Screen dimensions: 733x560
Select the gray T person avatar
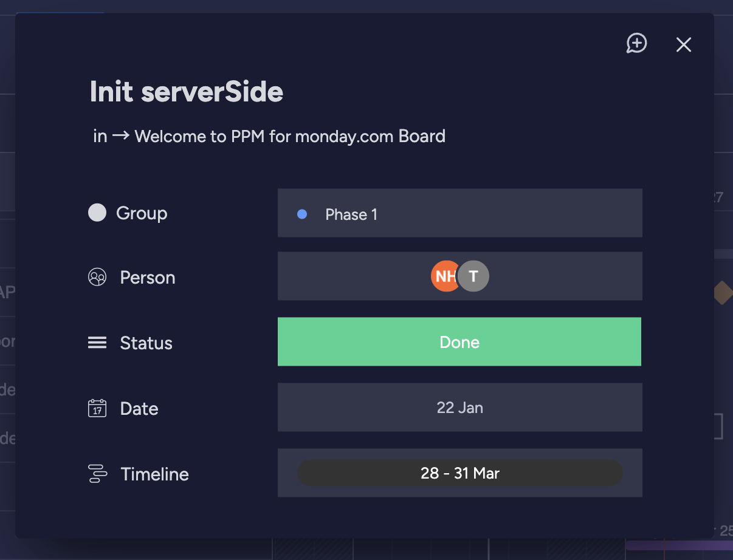coord(475,276)
